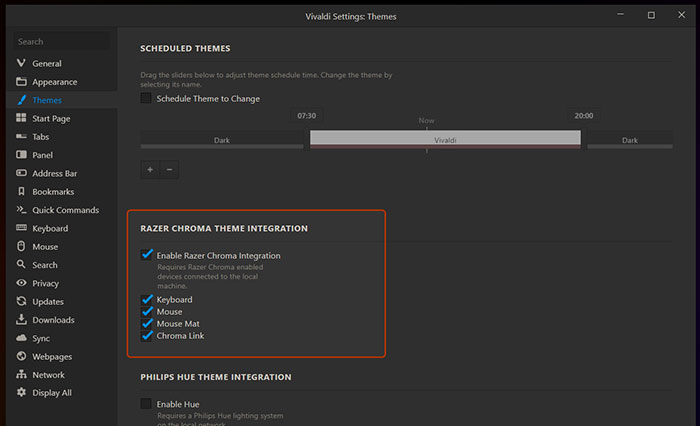The width and height of the screenshot is (700, 426).
Task: Uncheck the Chroma Link checkbox
Action: (146, 335)
